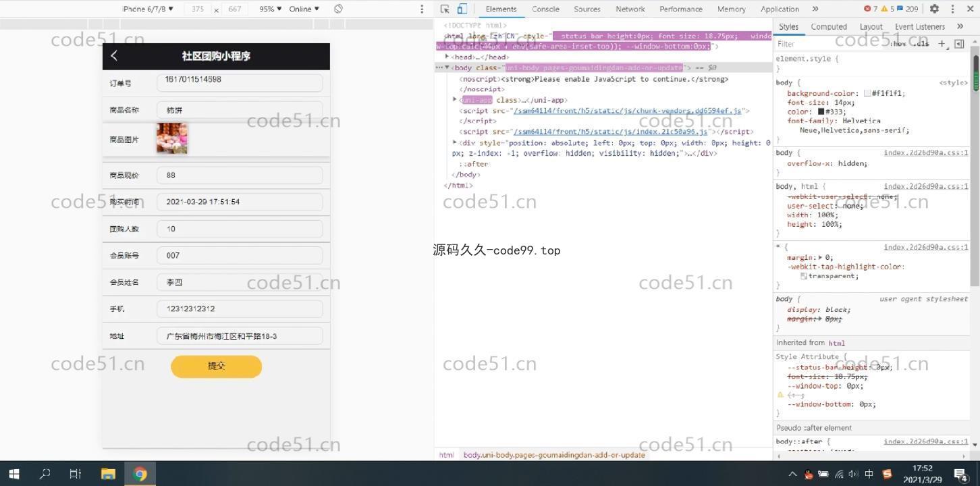Show more DevTools panel tabs

tap(815, 9)
